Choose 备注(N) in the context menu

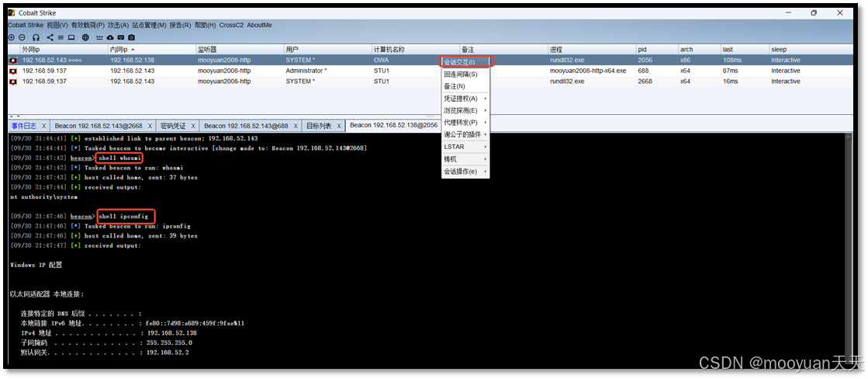click(x=465, y=86)
